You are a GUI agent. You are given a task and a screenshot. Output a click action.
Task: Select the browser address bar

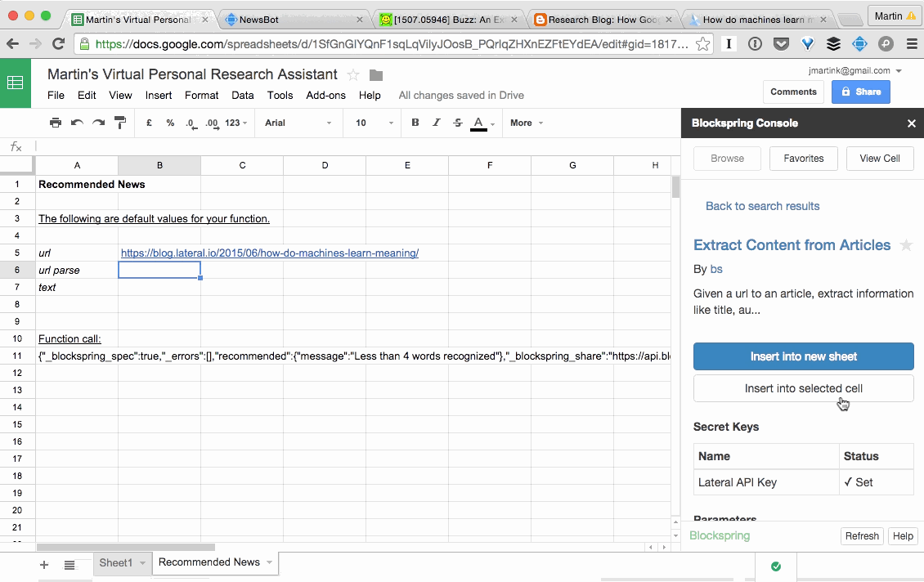coord(392,43)
